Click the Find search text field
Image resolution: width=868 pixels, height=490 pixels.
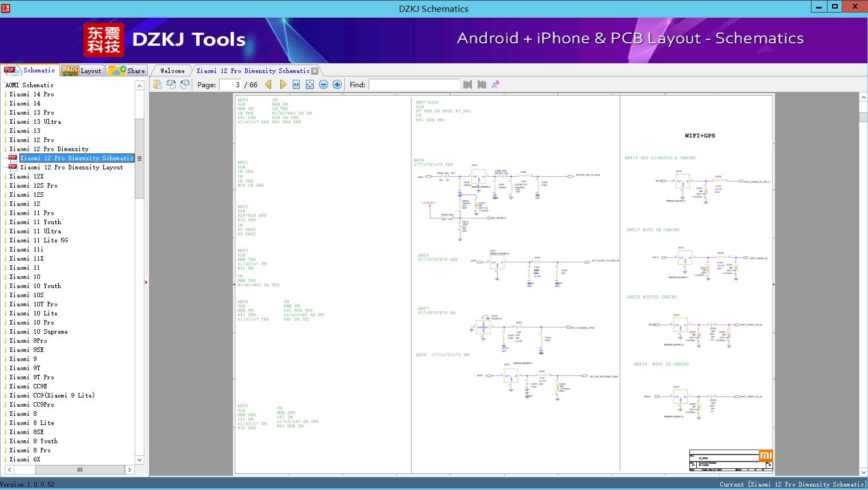414,84
